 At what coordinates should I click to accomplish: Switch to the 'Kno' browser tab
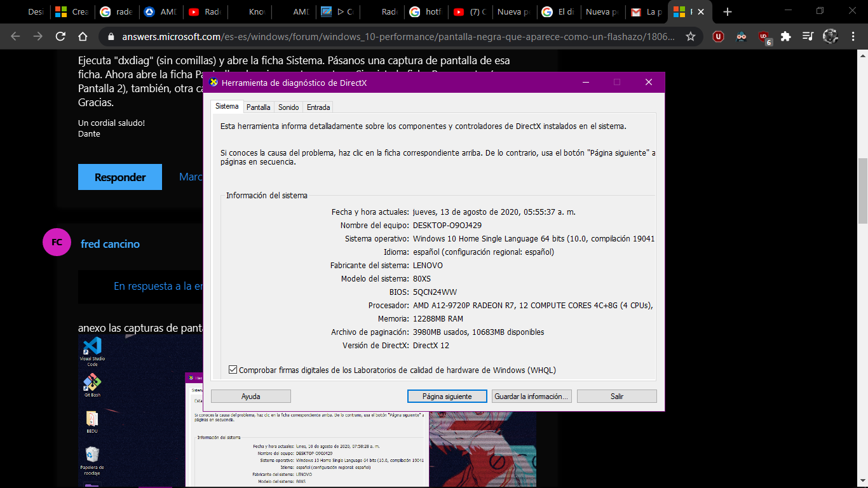click(248, 12)
